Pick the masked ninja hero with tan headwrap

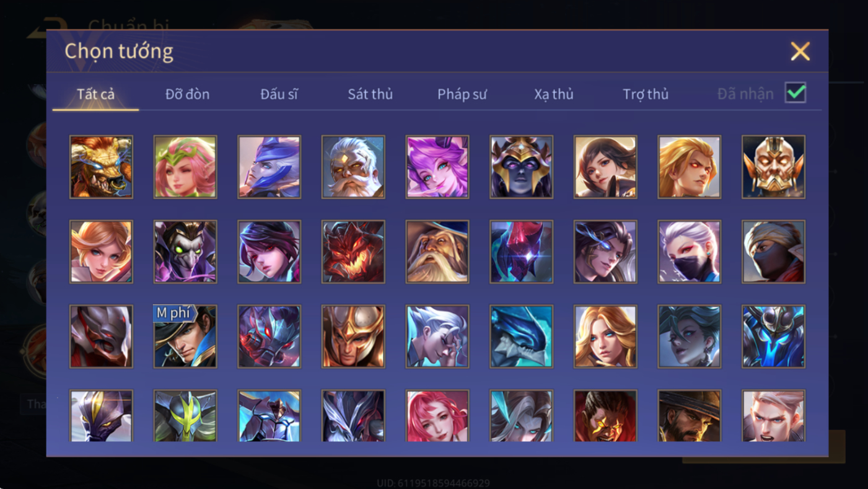(773, 252)
